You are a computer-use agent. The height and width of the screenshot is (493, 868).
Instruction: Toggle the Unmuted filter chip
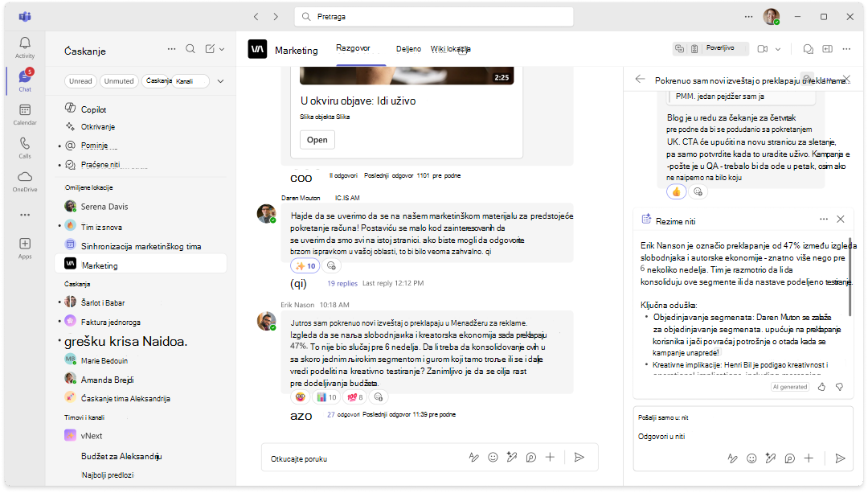(119, 81)
